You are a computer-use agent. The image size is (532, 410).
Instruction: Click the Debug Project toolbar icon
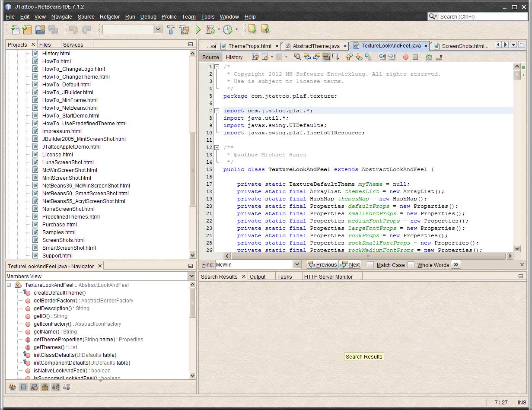210,29
